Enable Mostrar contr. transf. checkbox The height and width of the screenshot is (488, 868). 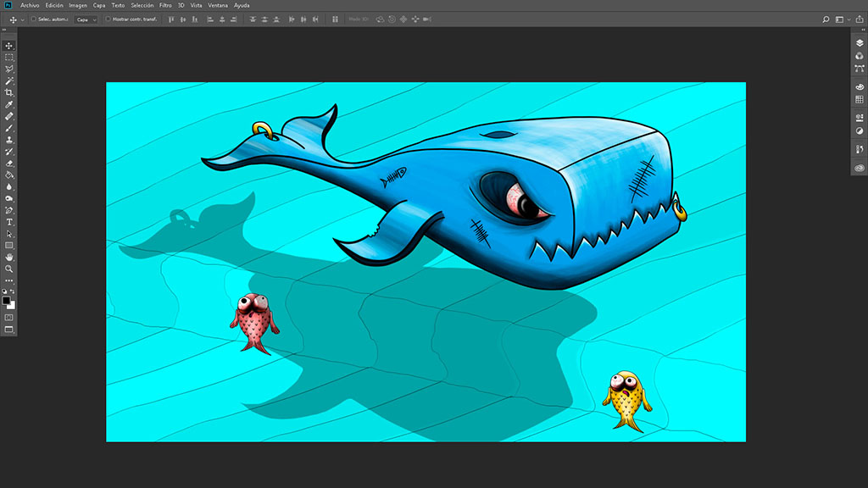[x=109, y=19]
